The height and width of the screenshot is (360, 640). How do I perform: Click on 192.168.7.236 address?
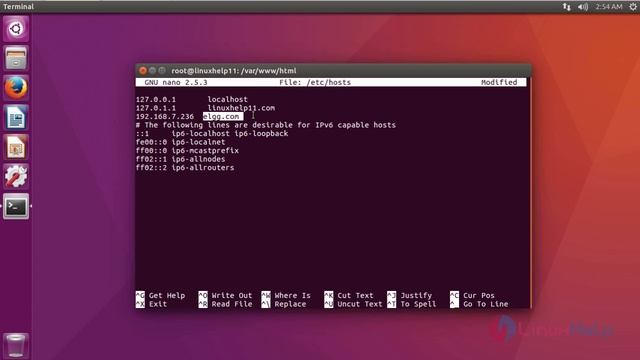(x=165, y=117)
